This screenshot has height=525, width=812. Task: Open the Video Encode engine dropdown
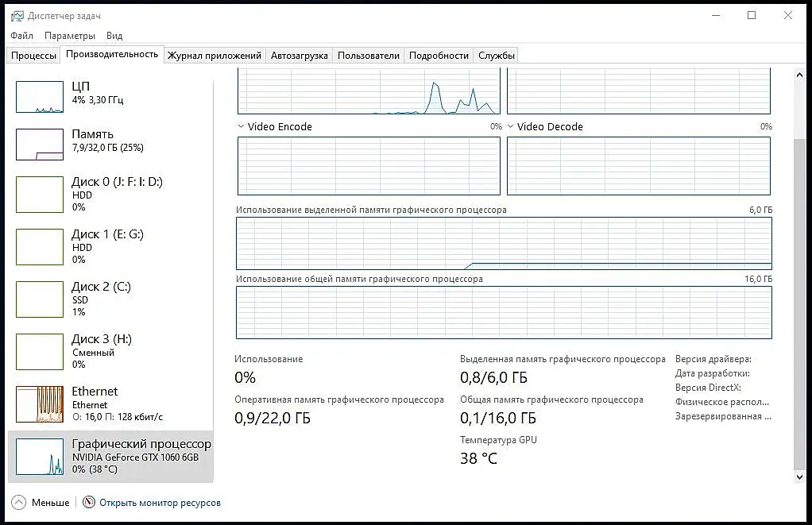tap(241, 126)
